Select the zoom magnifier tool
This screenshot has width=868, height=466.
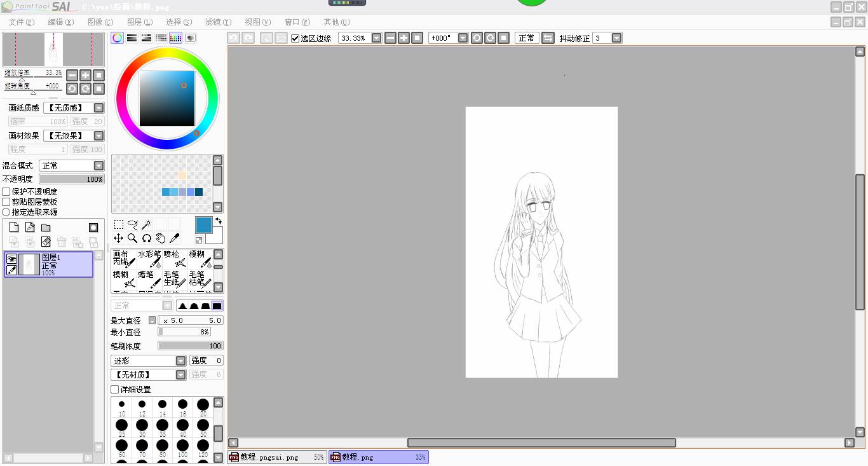tap(133, 238)
